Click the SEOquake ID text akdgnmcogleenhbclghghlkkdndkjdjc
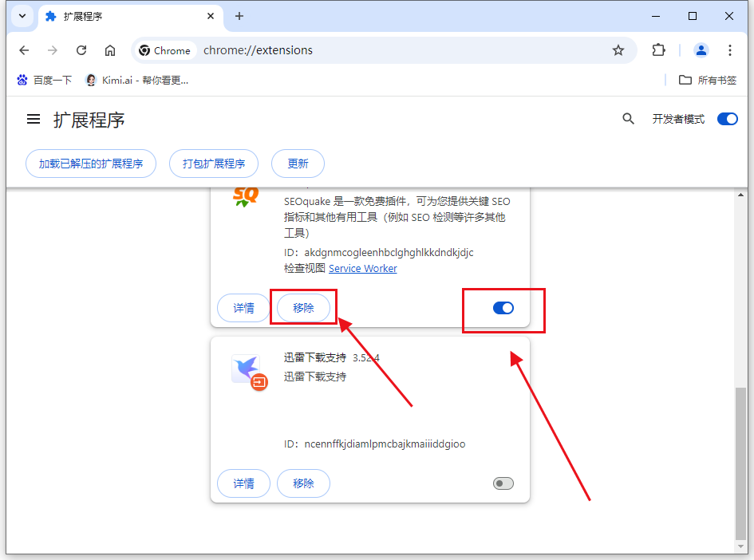The width and height of the screenshot is (754, 560). point(389,252)
